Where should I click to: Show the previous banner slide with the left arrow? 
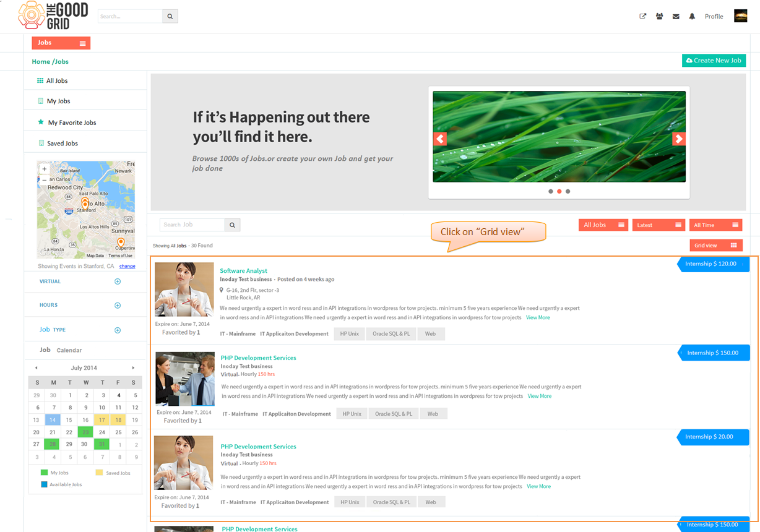coord(440,139)
